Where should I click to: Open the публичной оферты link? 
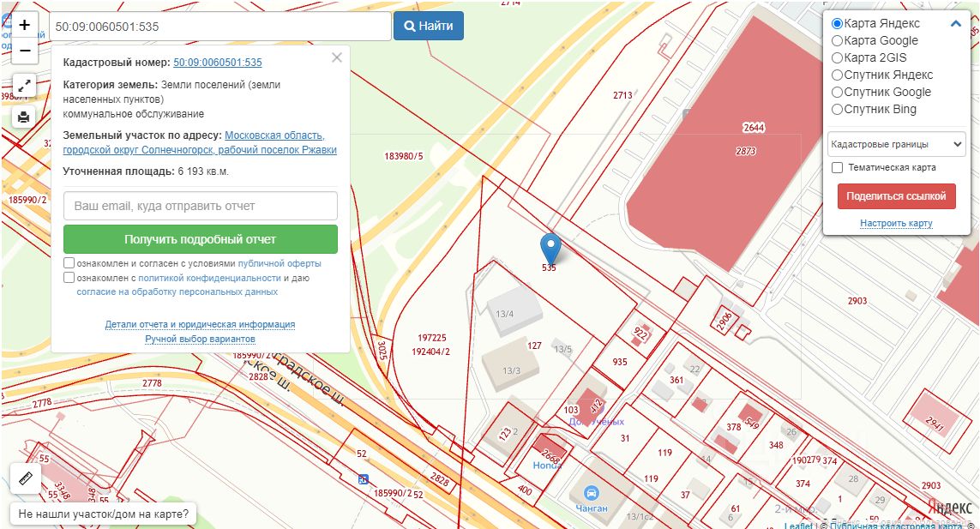coord(280,264)
